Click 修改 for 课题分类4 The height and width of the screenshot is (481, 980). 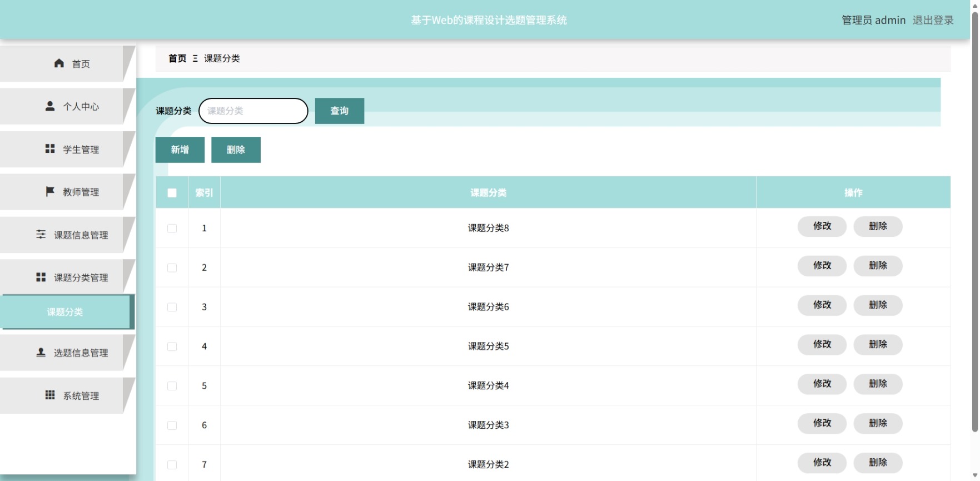[822, 384]
